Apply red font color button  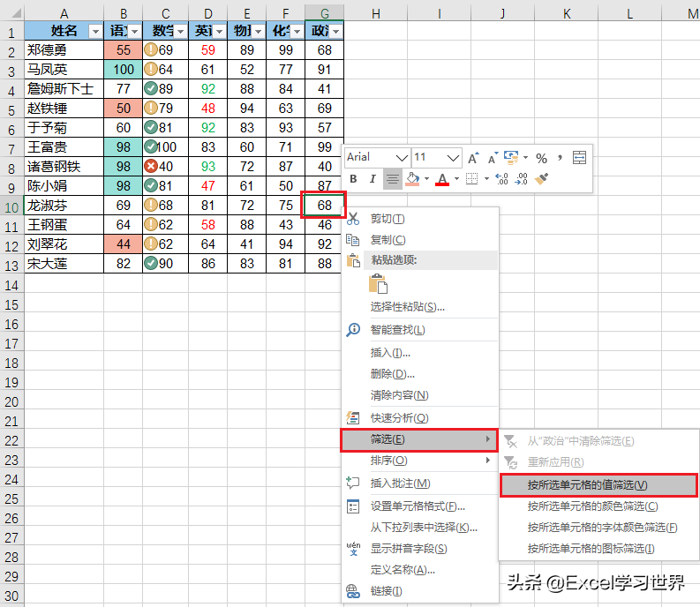442,179
